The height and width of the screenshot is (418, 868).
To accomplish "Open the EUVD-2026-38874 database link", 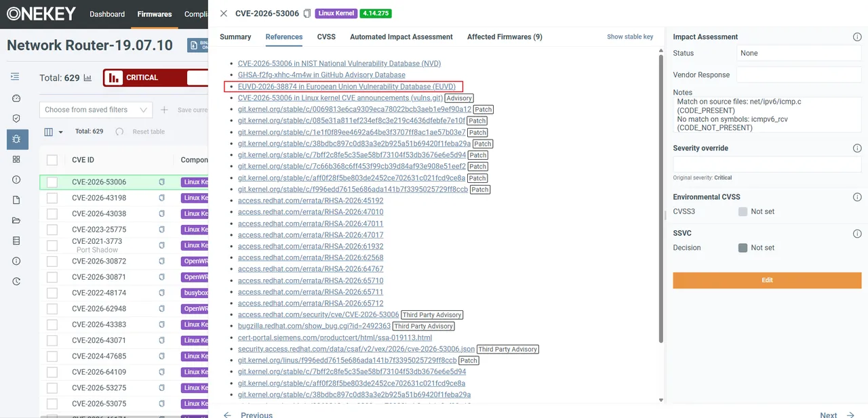I will [347, 87].
